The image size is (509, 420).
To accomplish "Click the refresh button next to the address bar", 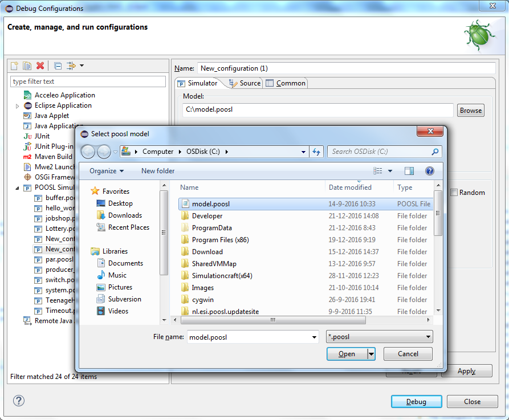I will (x=317, y=152).
